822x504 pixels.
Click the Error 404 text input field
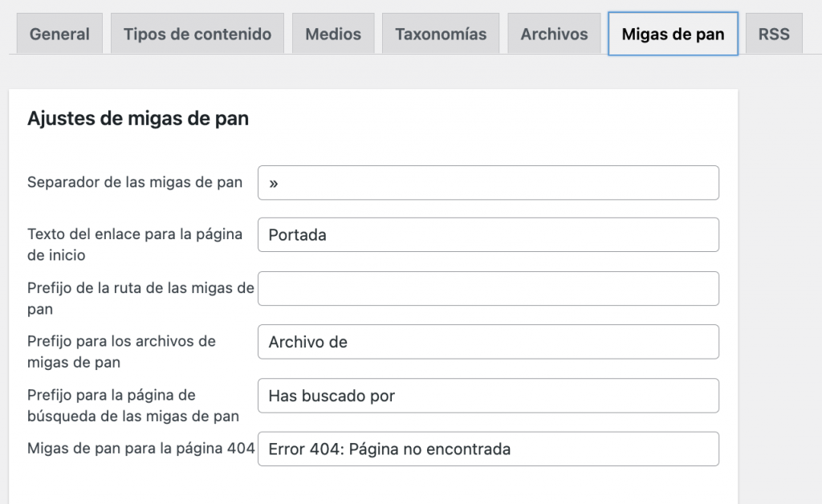488,449
